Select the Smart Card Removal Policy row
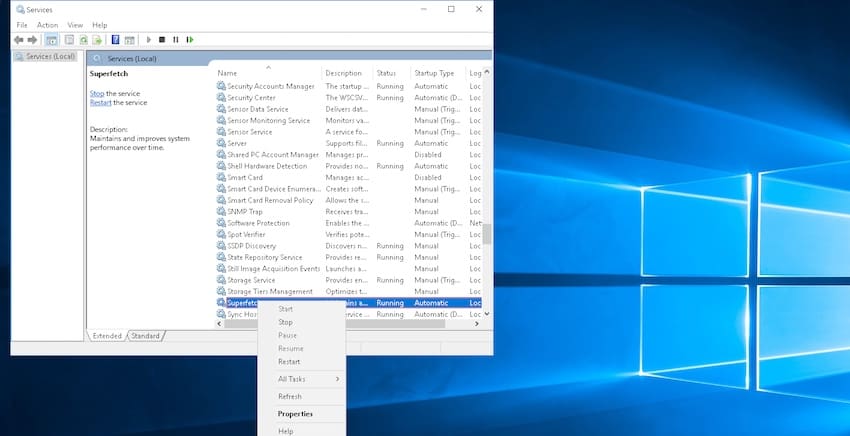 pos(349,200)
